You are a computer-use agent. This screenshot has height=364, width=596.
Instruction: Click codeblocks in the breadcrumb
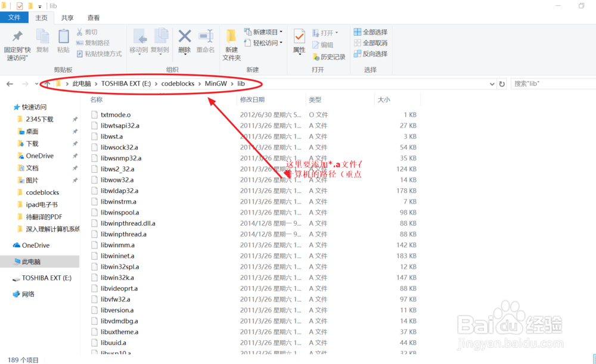click(x=178, y=83)
